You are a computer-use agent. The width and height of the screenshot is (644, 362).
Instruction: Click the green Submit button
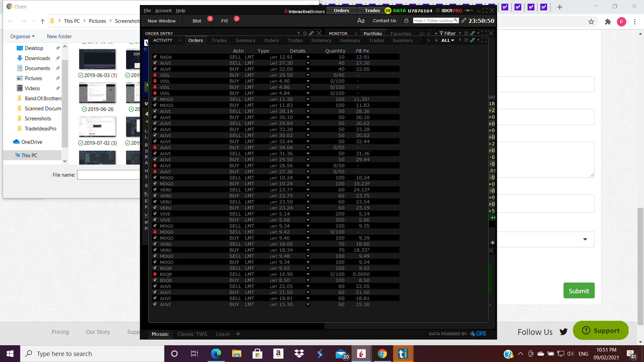pyautogui.click(x=579, y=291)
